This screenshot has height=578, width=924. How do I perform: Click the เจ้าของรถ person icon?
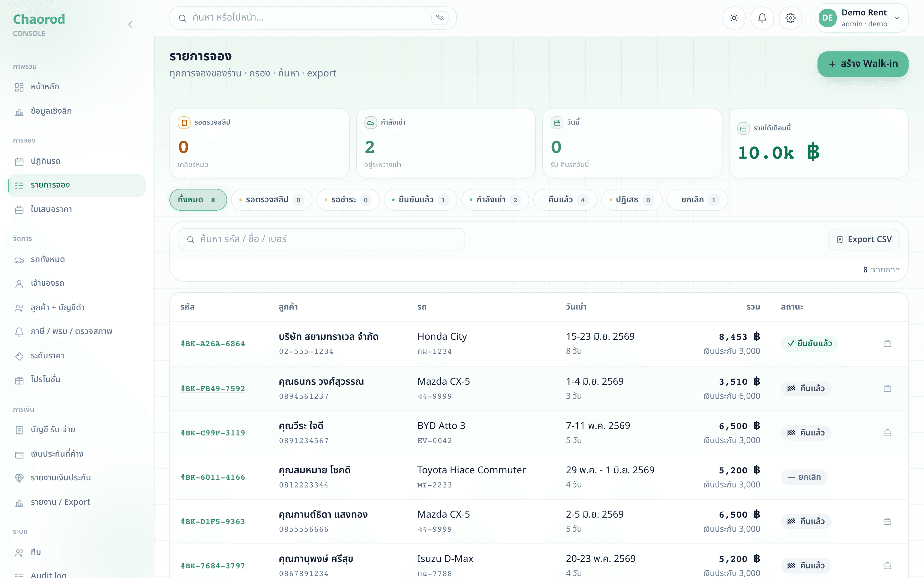coord(19,284)
